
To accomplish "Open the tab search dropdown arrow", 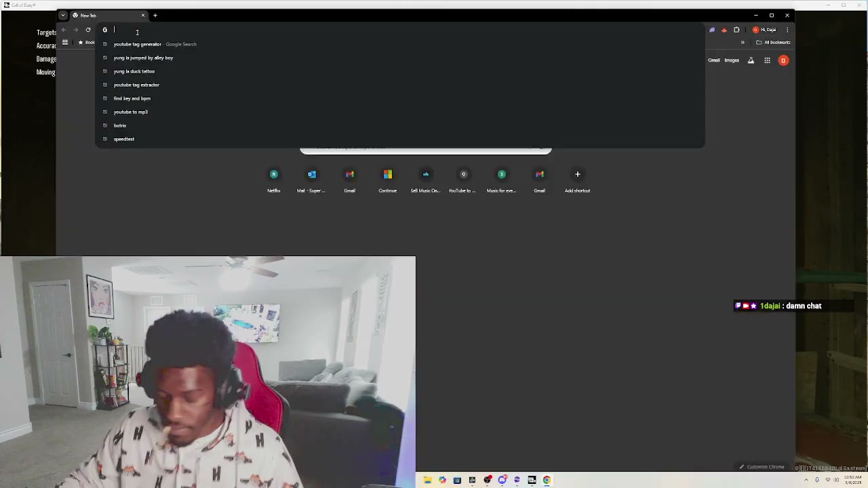I will 63,15.
